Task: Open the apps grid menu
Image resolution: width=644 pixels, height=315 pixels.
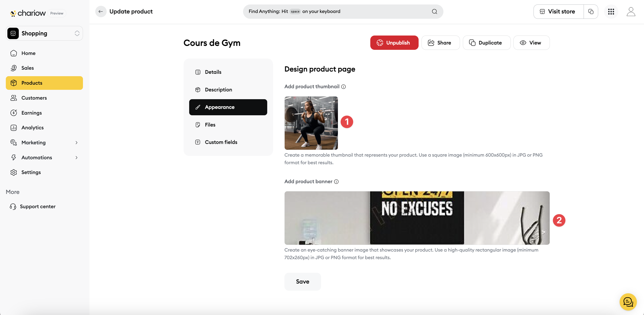Action: pos(611,11)
